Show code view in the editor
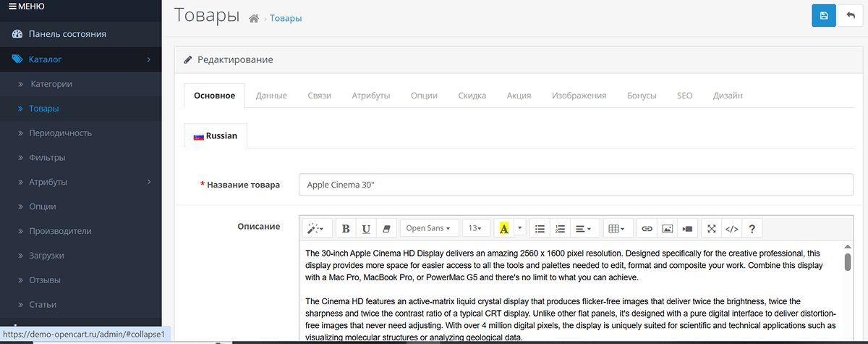This screenshot has width=868, height=344. 732,228
